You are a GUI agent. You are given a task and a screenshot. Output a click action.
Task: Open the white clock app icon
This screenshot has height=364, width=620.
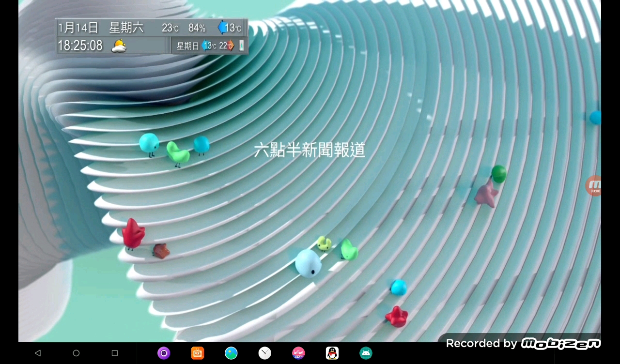click(x=265, y=353)
